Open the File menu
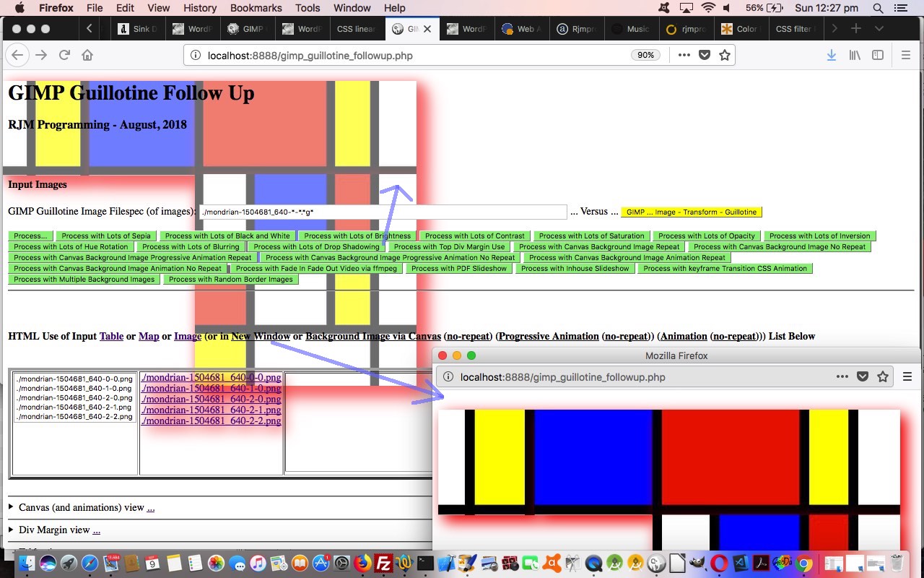 [95, 8]
